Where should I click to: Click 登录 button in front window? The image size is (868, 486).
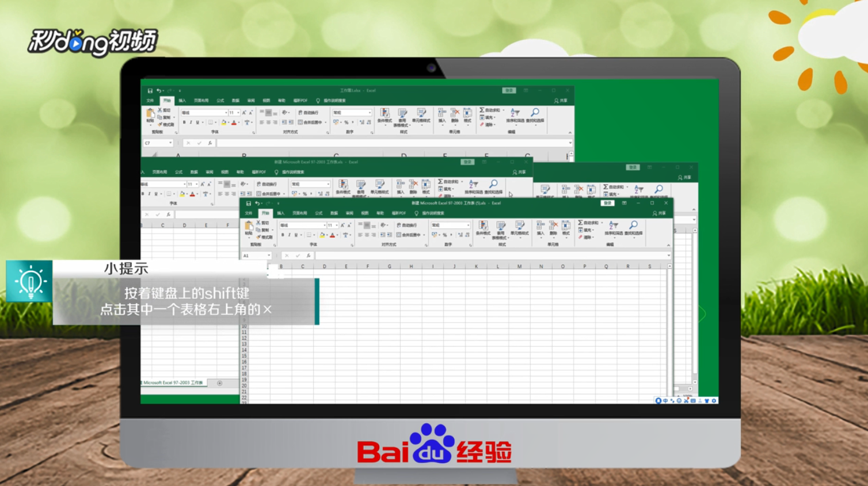(x=607, y=203)
